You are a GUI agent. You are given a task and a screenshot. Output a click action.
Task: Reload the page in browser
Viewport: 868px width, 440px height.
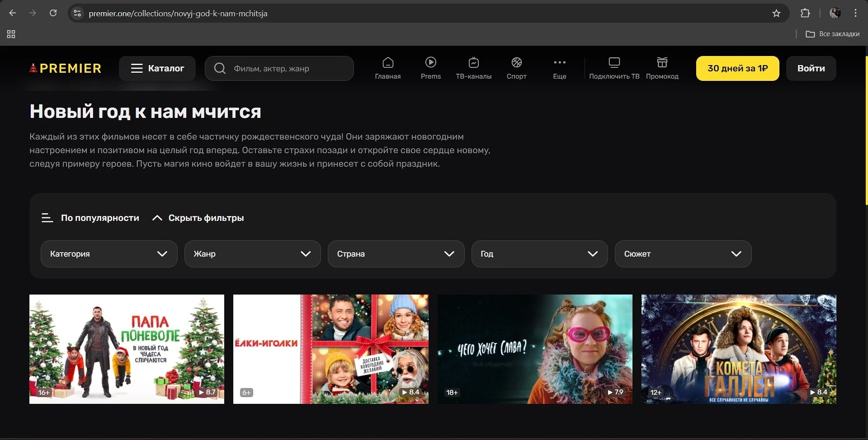click(x=53, y=14)
